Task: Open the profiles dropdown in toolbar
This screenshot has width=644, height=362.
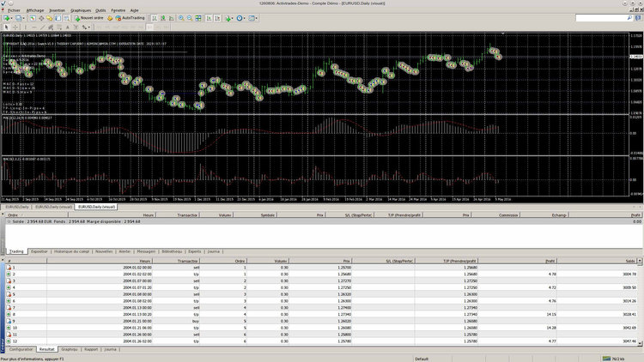Action: [22, 17]
